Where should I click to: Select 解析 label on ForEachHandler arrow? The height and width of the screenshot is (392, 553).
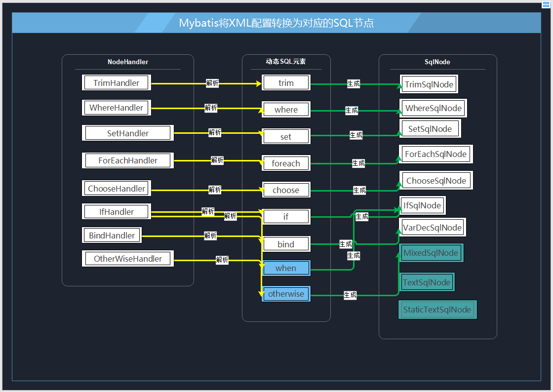(x=217, y=160)
